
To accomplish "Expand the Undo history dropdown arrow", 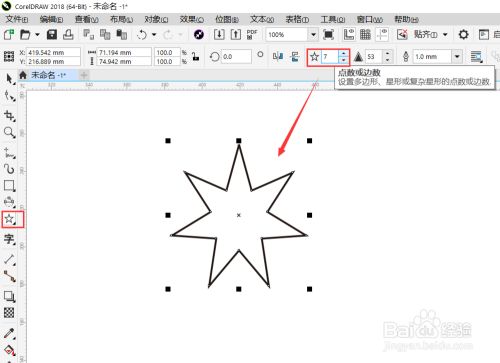I will pos(154,34).
